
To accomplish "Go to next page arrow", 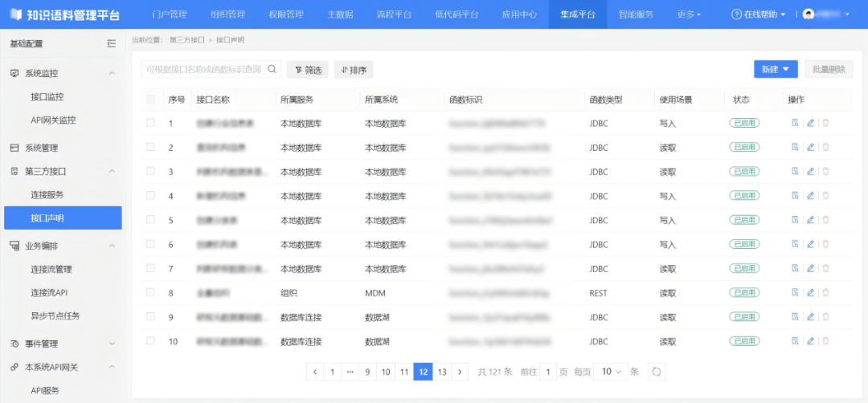I will [x=460, y=372].
